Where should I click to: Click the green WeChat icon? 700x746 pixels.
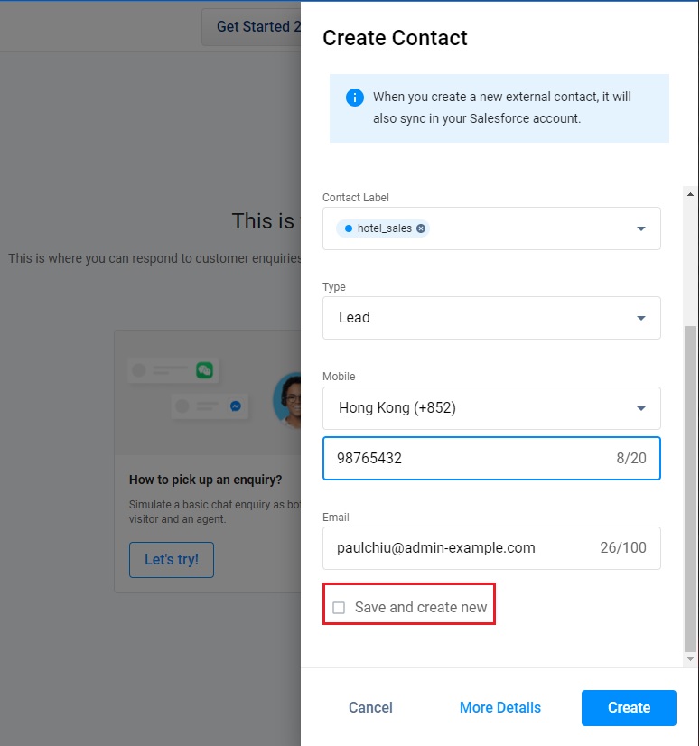point(205,370)
